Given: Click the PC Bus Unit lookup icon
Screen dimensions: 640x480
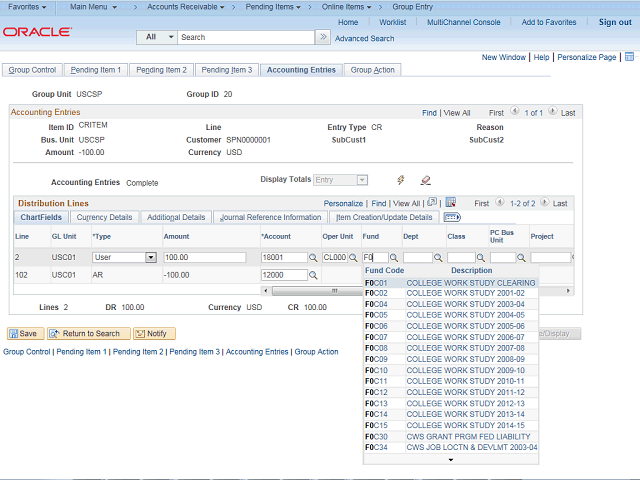Looking at the screenshot, I should tap(523, 258).
